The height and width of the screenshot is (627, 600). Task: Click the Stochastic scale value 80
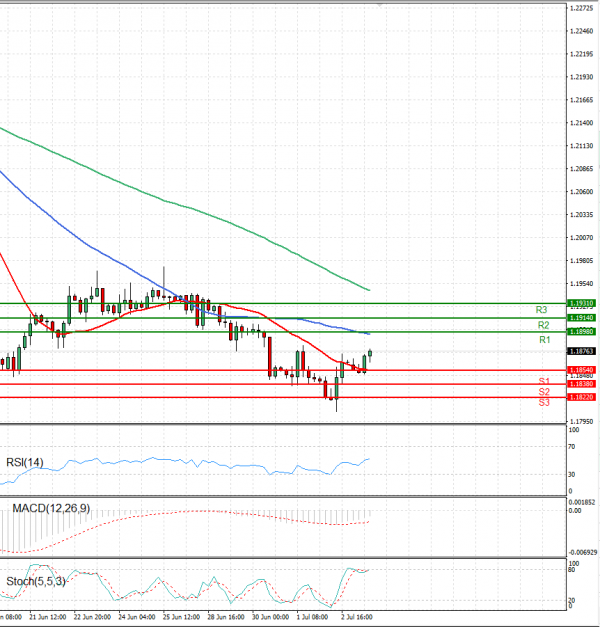pyautogui.click(x=572, y=569)
